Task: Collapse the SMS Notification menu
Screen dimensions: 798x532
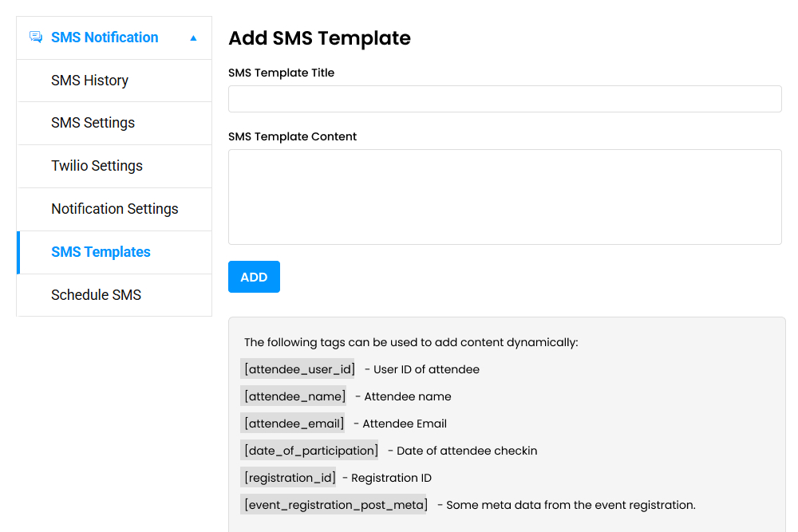Action: tap(192, 37)
